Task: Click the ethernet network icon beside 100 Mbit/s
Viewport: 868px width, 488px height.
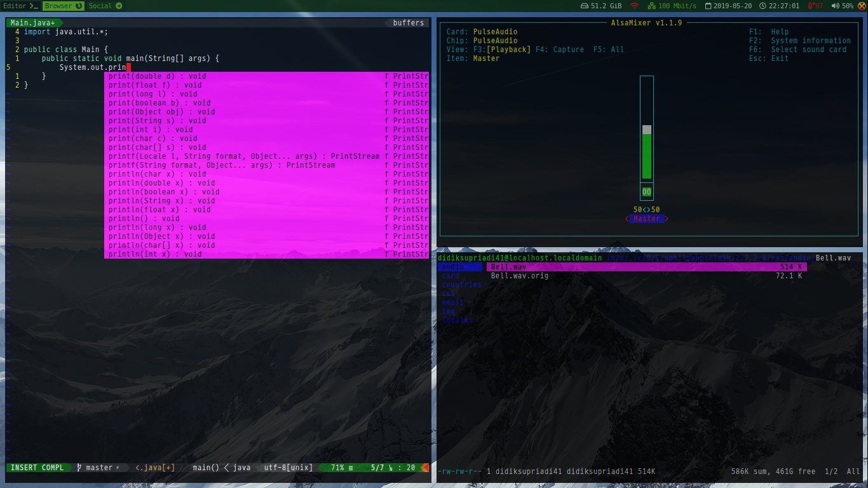Action: (x=651, y=6)
